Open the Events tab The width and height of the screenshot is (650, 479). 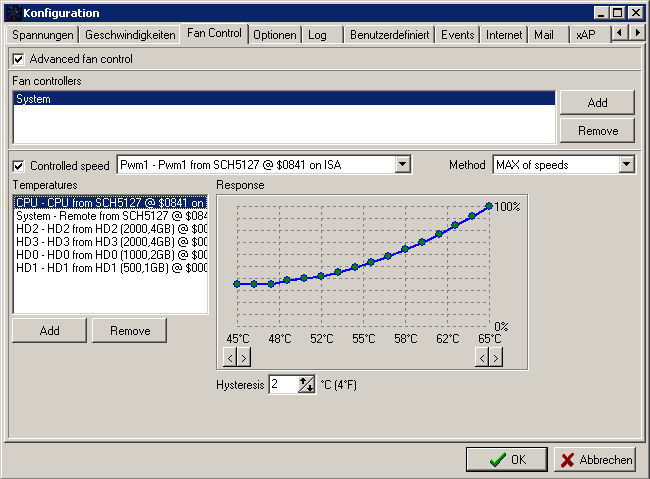(458, 35)
